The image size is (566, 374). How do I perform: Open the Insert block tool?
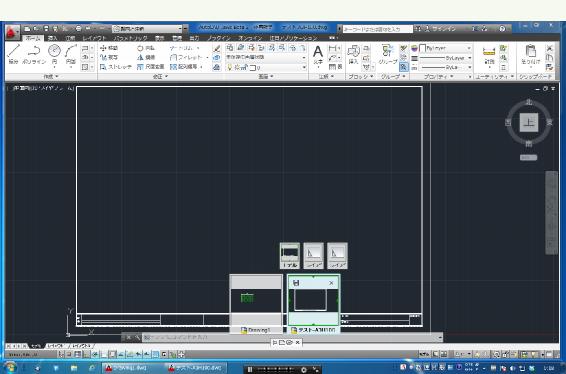353,55
